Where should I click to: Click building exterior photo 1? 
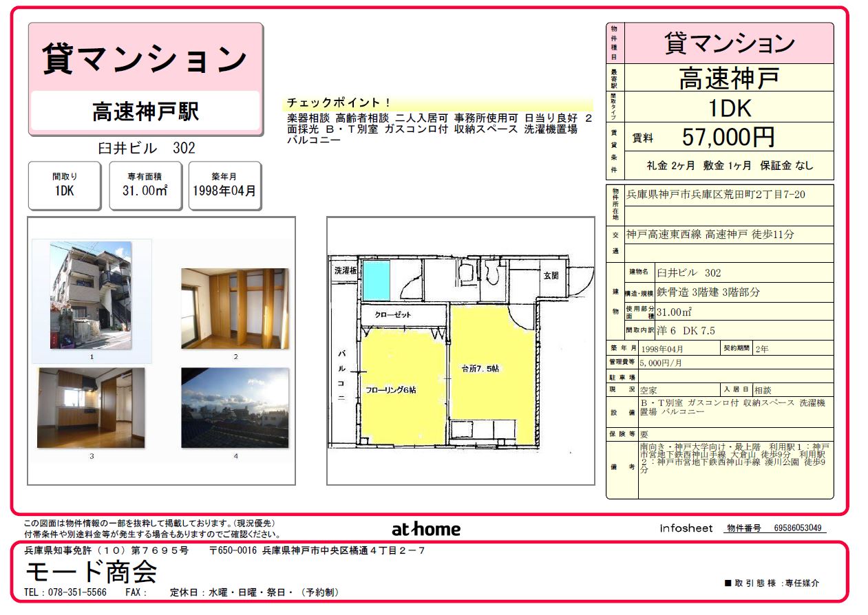(91, 295)
